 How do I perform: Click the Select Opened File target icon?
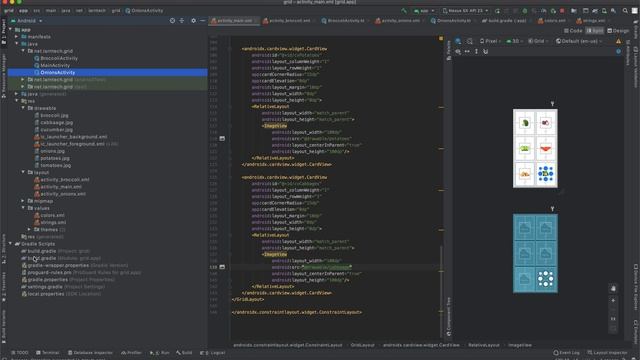(x=172, y=20)
